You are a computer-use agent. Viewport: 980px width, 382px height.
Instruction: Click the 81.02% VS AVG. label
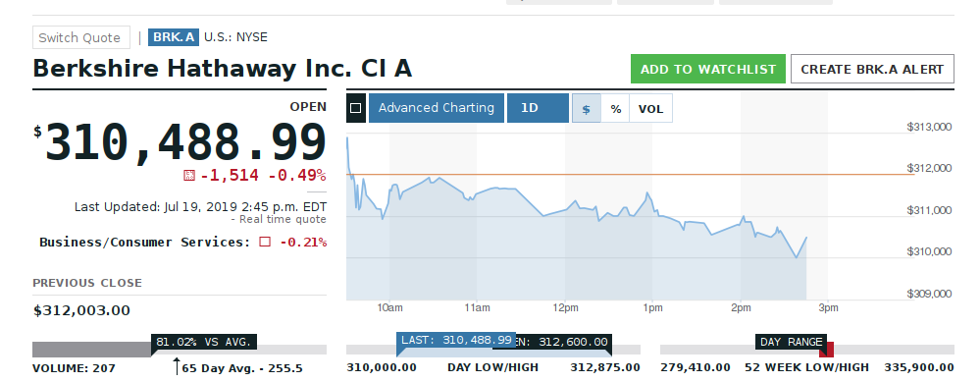point(204,342)
